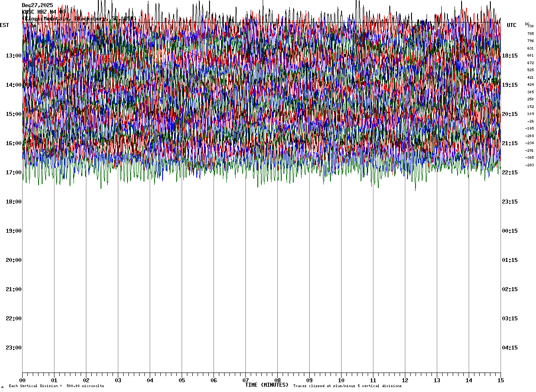Screen dimensions: 536x392
Task: Click the Traces clipped footnote text
Action: [347, 386]
